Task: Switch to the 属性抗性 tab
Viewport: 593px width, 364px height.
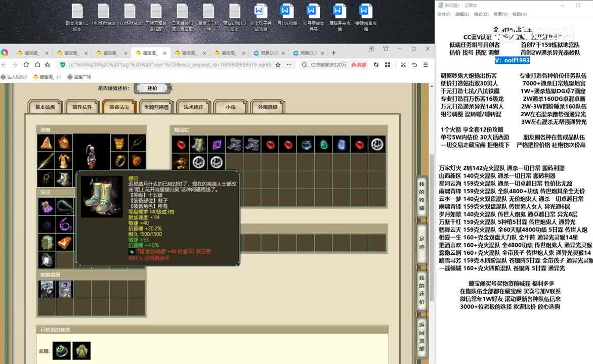Action: coord(82,107)
